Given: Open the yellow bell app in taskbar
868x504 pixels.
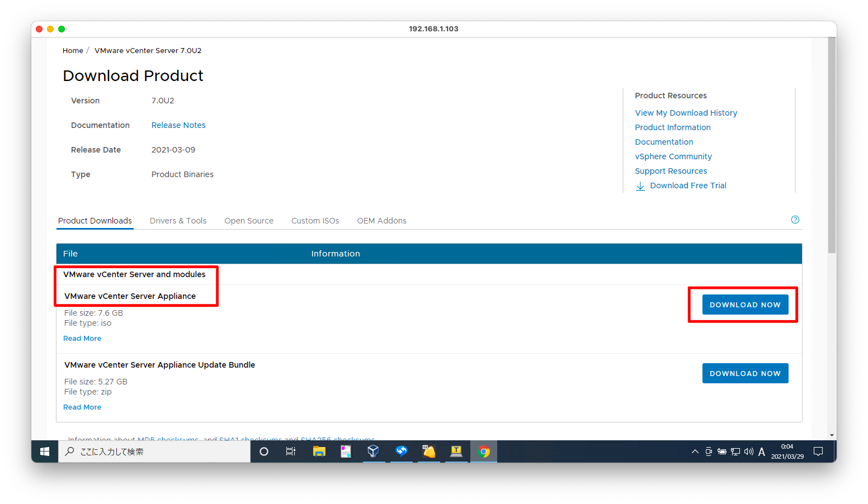Looking at the screenshot, I should [429, 451].
